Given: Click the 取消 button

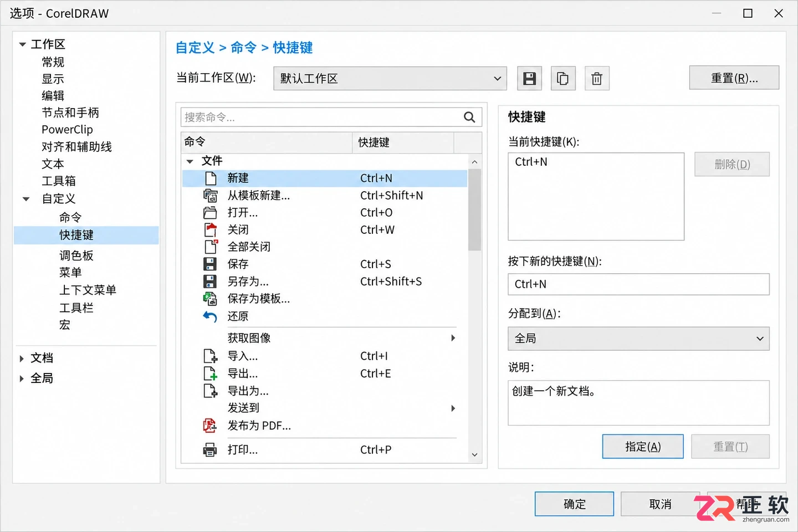Looking at the screenshot, I should click(660, 504).
